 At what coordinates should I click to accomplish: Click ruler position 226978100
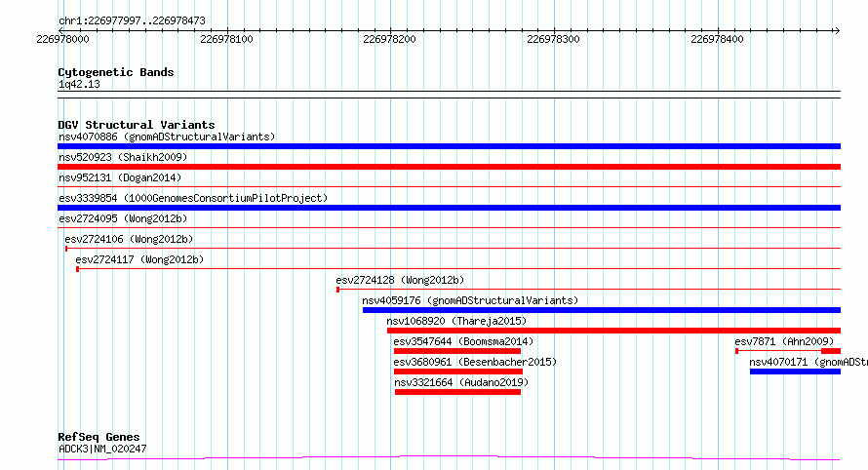[x=226, y=39]
